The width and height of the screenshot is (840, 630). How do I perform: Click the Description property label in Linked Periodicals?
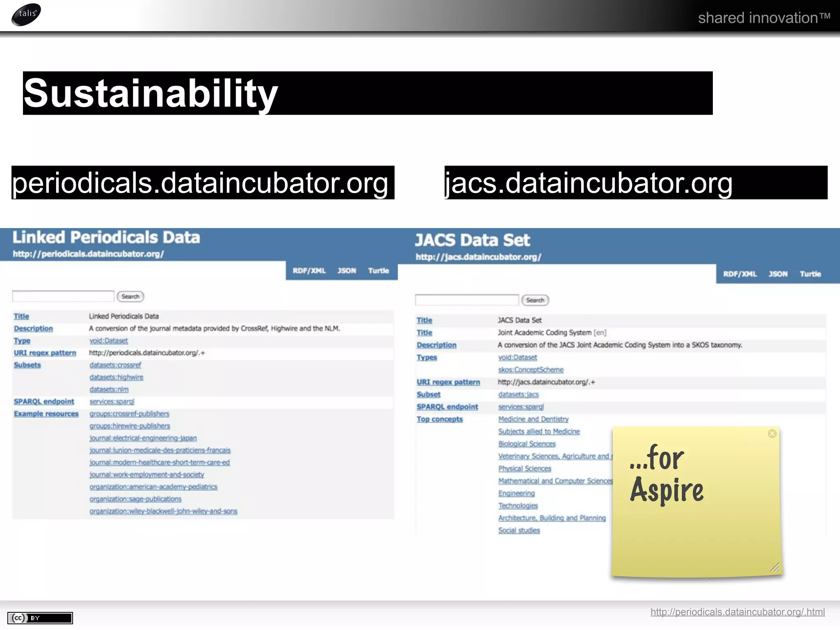click(x=33, y=329)
